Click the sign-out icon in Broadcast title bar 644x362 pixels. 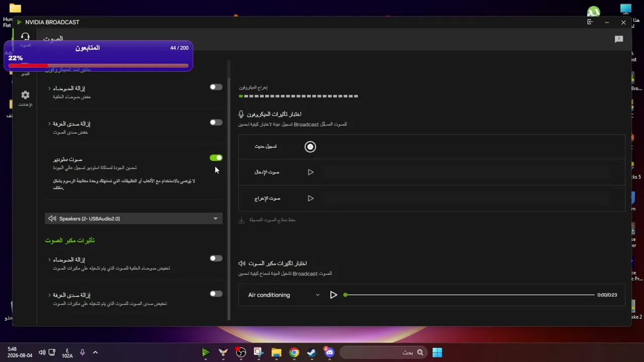pyautogui.click(x=590, y=22)
